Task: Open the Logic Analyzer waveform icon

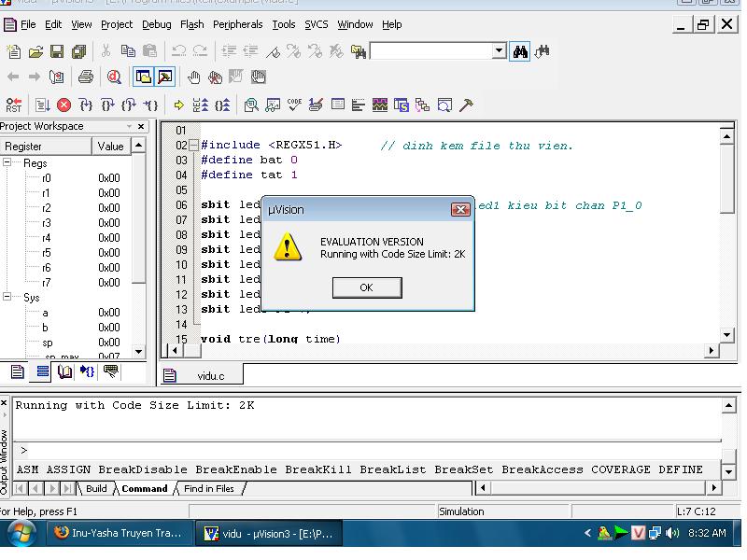Action: [380, 105]
